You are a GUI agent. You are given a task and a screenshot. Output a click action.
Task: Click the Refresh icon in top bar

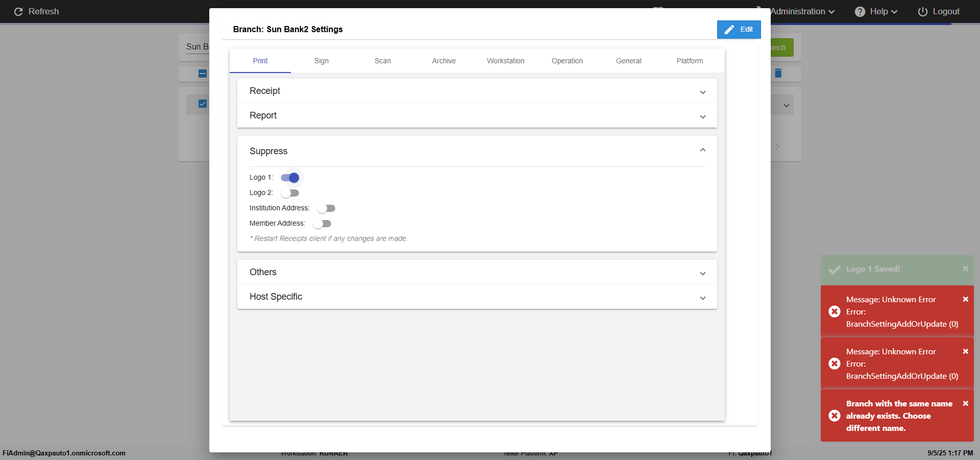(18, 12)
